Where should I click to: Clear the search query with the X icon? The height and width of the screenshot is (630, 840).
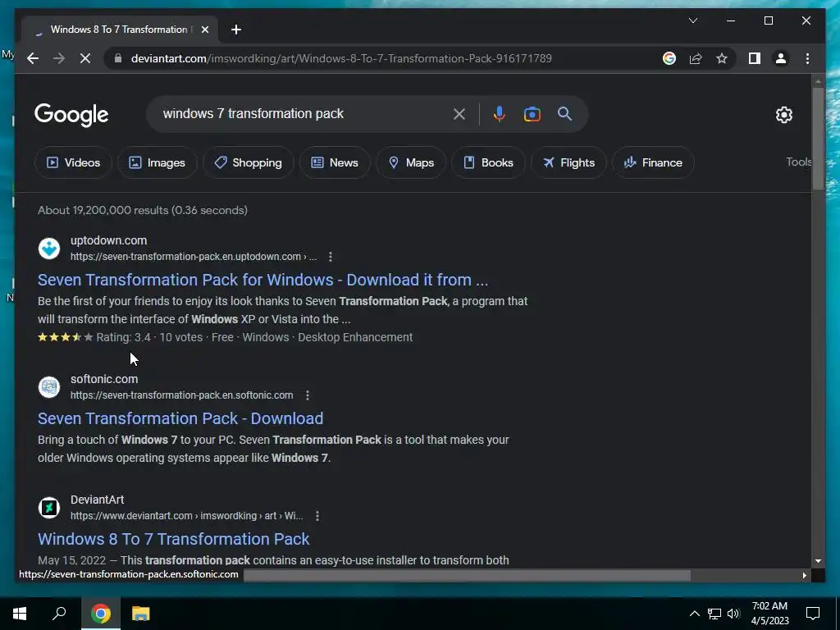[x=459, y=114]
